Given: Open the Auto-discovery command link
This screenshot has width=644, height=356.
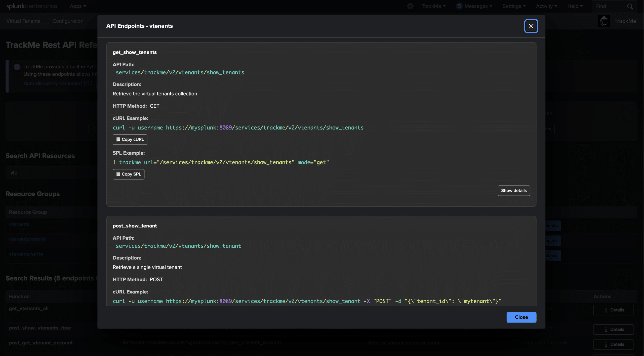Looking at the screenshot, I should 53,83.
